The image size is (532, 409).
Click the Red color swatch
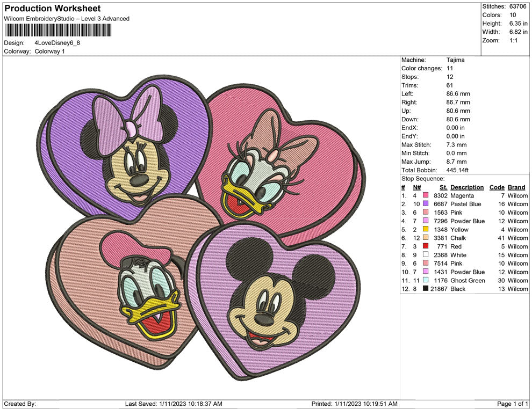click(x=426, y=246)
